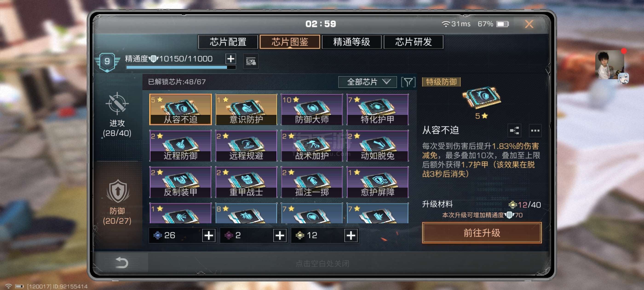Open the 精通等级 tab

pos(351,42)
